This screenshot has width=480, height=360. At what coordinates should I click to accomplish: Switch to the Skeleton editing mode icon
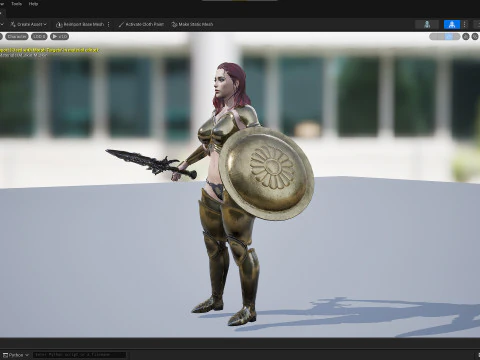coord(427,24)
